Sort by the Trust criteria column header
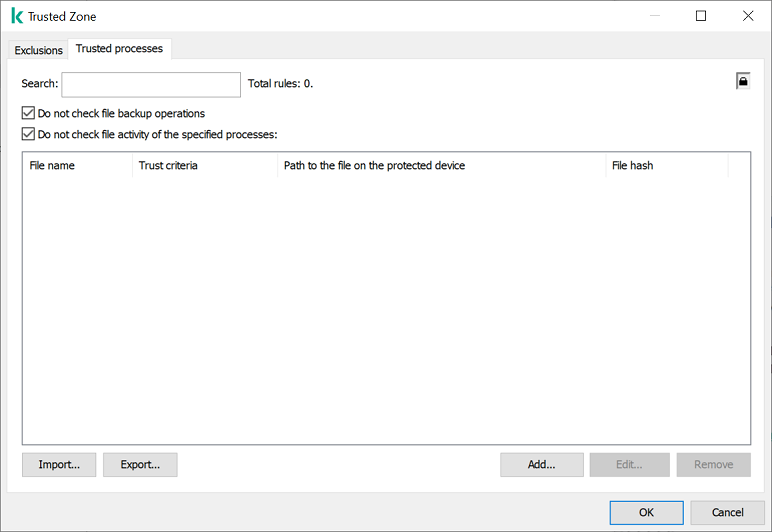 tap(204, 165)
